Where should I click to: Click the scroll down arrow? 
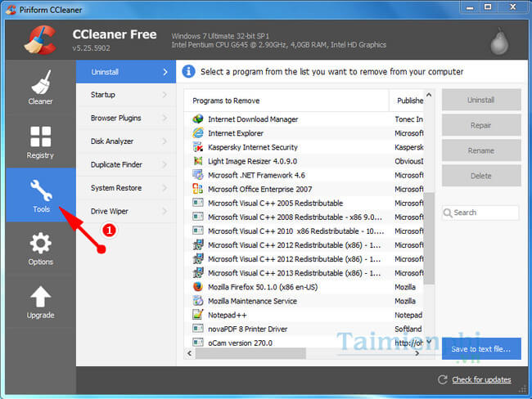click(429, 342)
